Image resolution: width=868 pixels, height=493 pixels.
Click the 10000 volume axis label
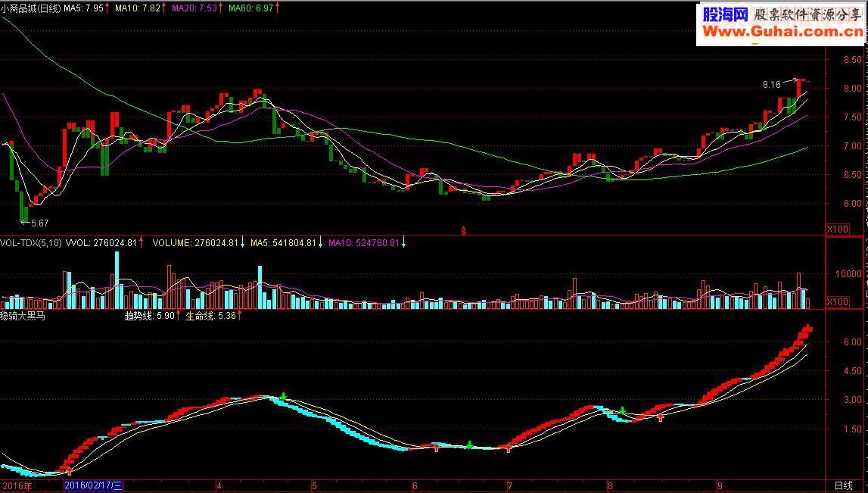tap(848, 273)
